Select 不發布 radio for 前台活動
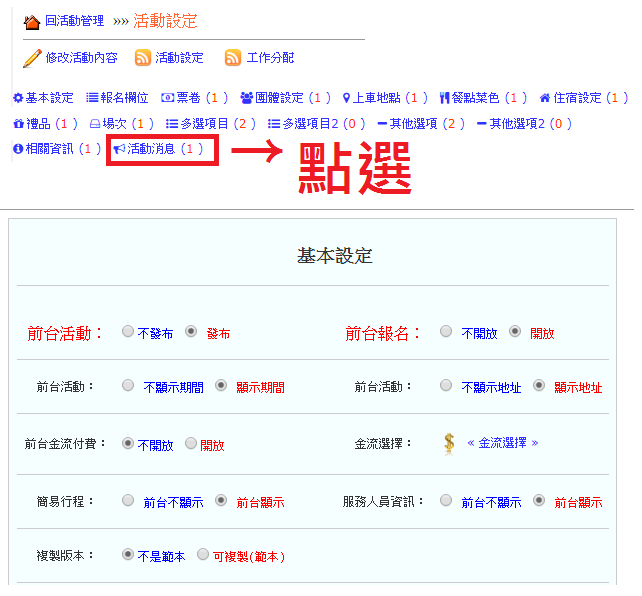 [x=128, y=332]
